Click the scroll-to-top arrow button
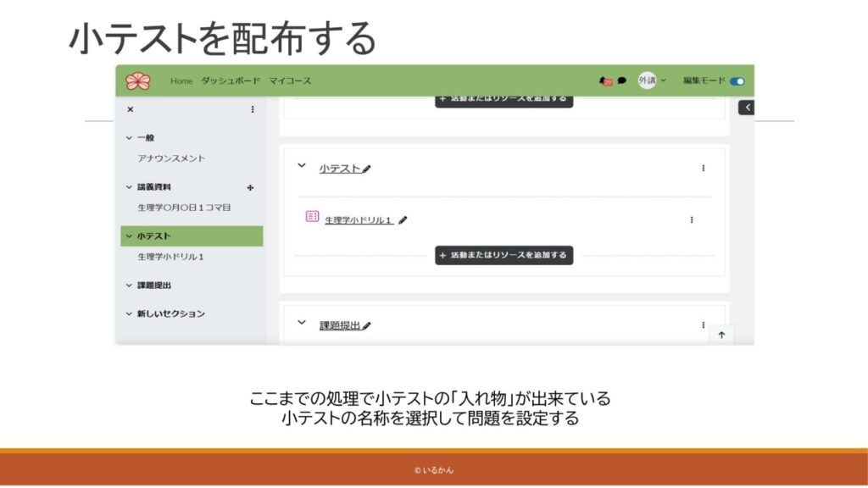 pyautogui.click(x=721, y=335)
